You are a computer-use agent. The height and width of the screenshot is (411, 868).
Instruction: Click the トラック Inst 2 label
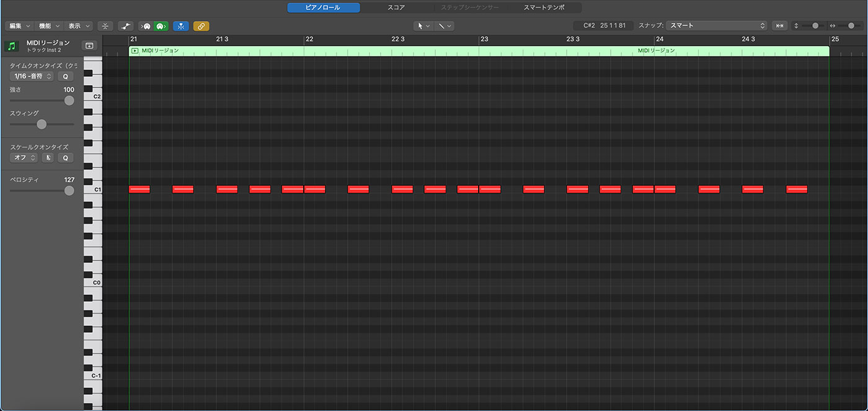[44, 50]
